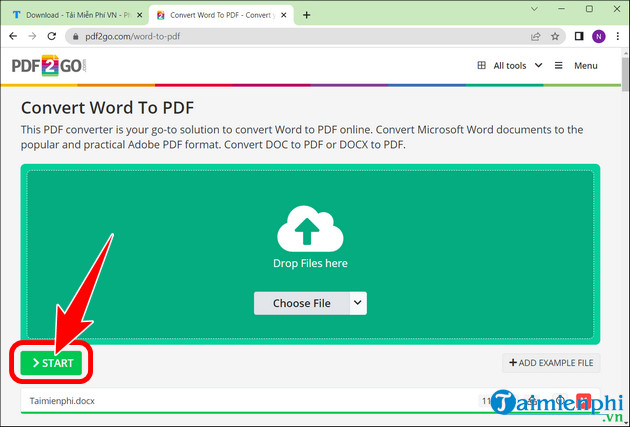The width and height of the screenshot is (630, 427).
Task: Share this page from address bar
Action: (x=535, y=37)
